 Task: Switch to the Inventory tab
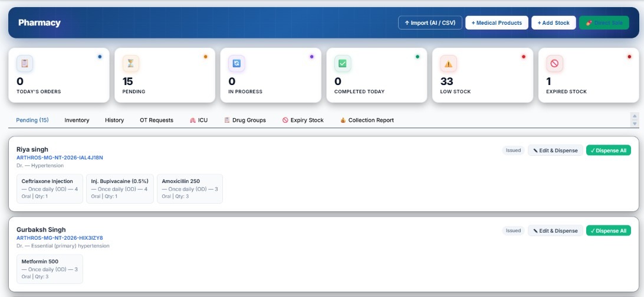point(77,120)
